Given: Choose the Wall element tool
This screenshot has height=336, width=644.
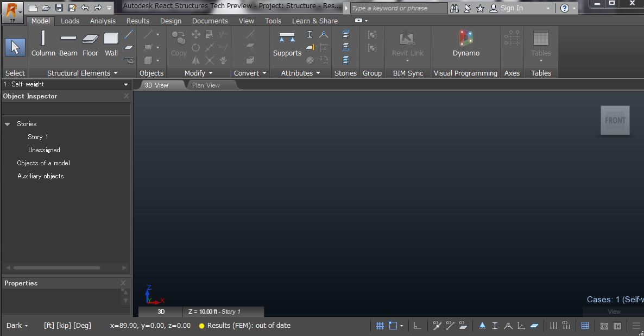Looking at the screenshot, I should click(x=111, y=43).
